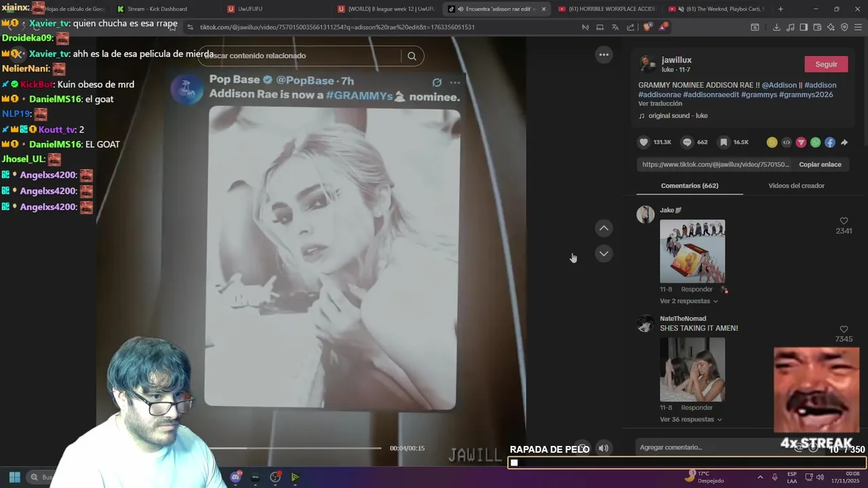Expand 'Ver 36 respuestas' replies
This screenshot has width=868, height=488.
[691, 420]
